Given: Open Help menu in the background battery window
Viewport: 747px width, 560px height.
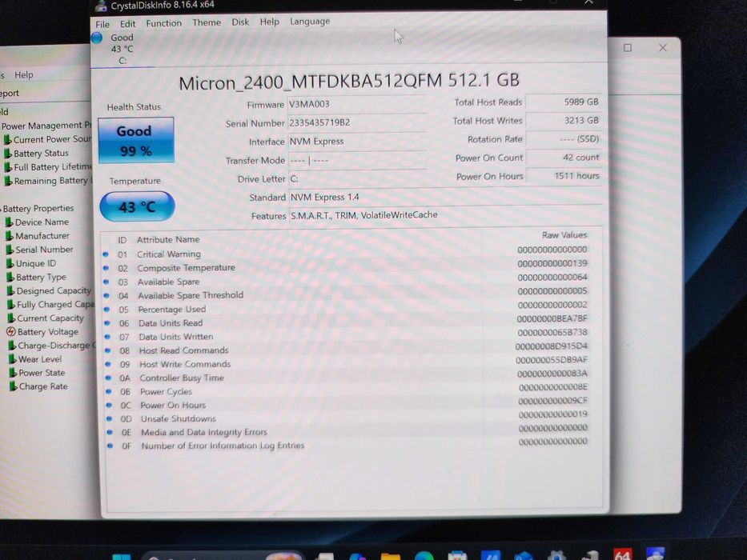Looking at the screenshot, I should tap(24, 74).
